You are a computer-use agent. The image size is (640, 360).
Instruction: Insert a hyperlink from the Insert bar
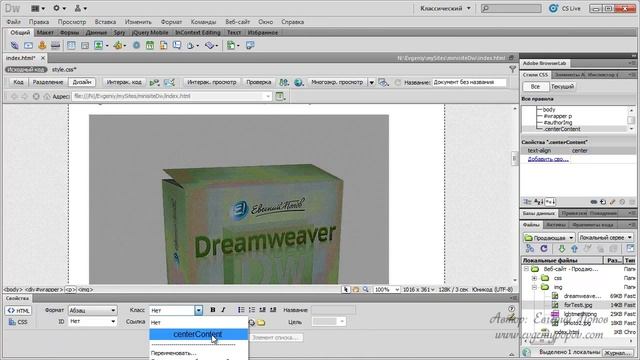click(x=14, y=45)
